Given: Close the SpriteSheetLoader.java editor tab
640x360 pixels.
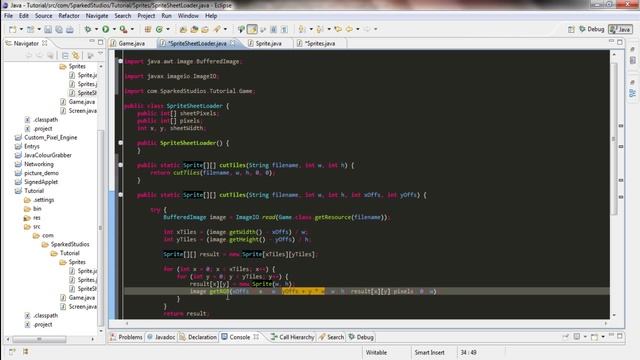Looking at the screenshot, I should tap(233, 43).
